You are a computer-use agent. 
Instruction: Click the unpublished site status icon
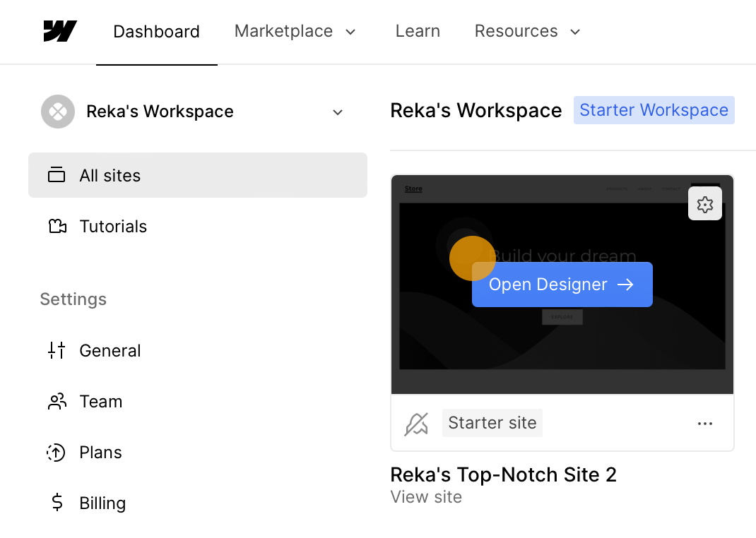pos(416,424)
